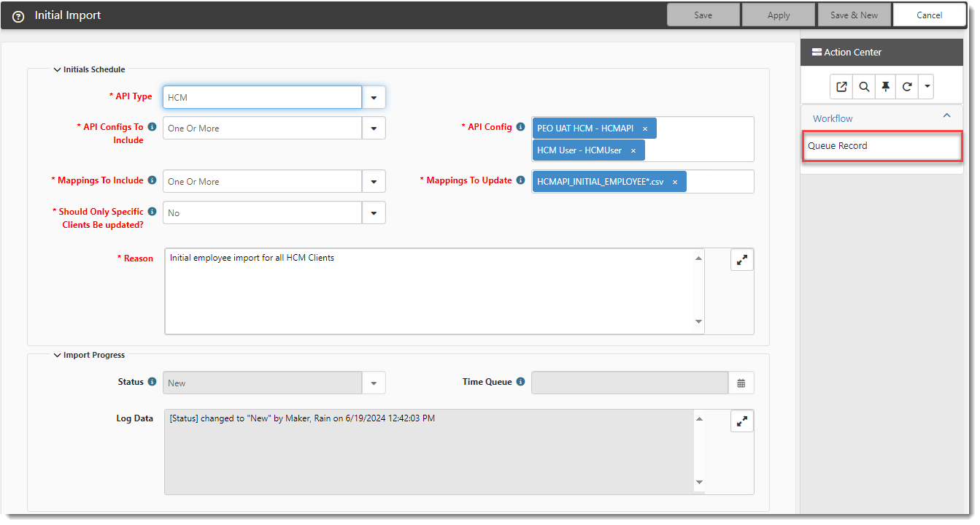The image size is (980, 525).
Task: Open the API Type dropdown
Action: click(x=374, y=97)
